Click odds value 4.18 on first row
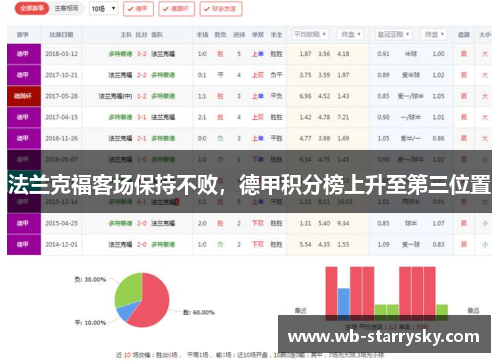Image resolution: width=500 pixels, height=362 pixels. coord(343,54)
